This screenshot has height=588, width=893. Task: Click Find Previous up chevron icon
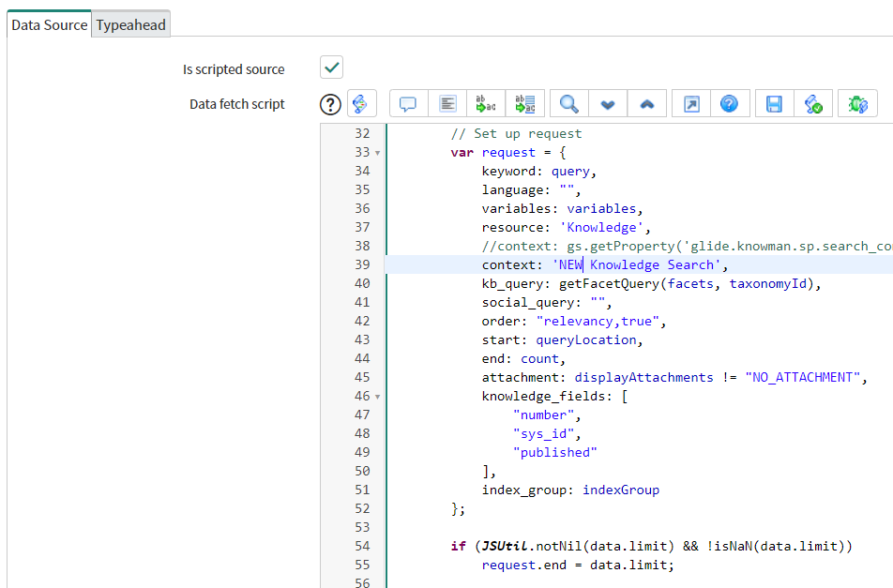(647, 103)
